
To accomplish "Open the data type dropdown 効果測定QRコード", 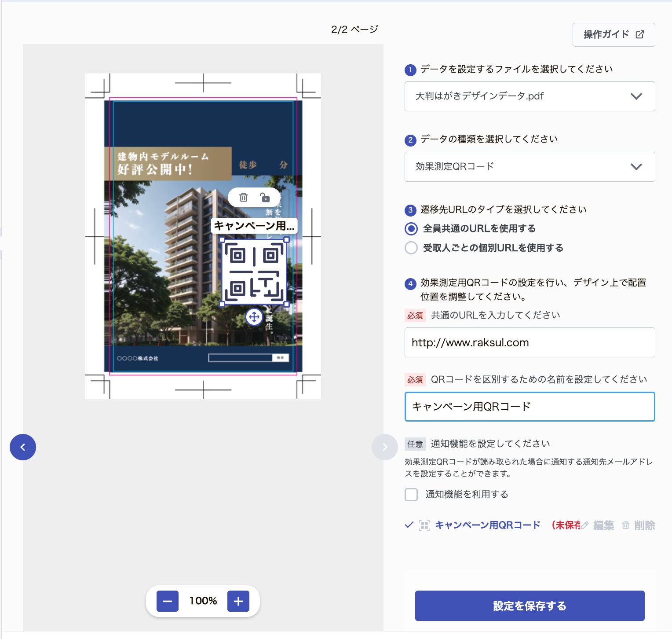I will click(x=530, y=167).
